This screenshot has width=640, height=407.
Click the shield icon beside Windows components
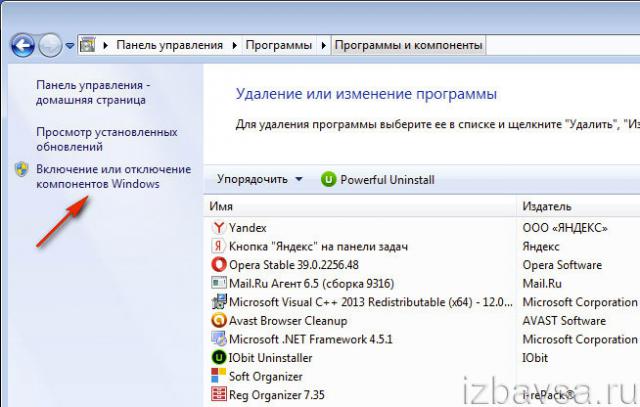tap(21, 169)
